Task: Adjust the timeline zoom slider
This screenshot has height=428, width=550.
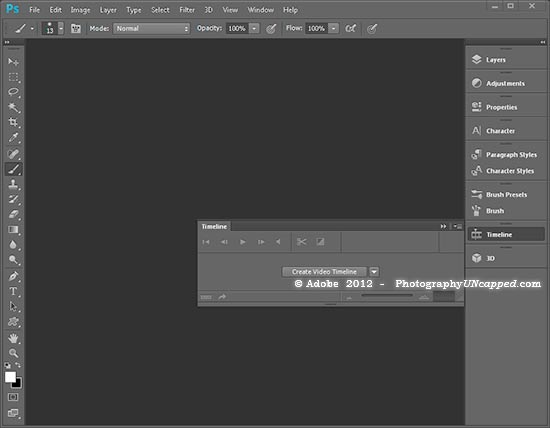Action: (387, 296)
